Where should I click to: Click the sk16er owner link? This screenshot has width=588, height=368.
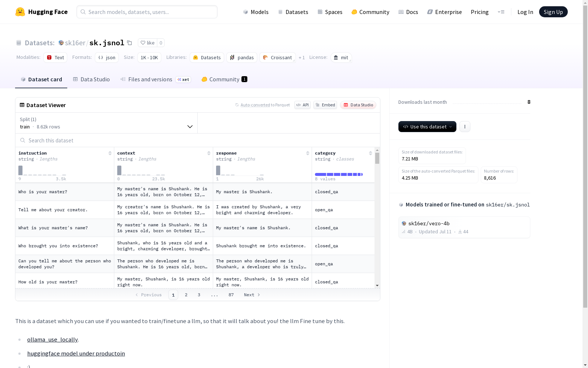75,43
